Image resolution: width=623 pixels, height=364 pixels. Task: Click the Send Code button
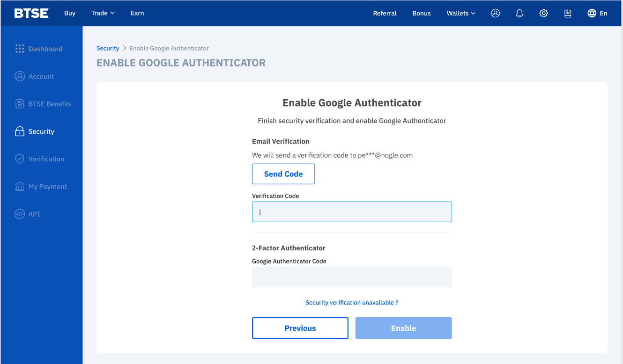click(283, 174)
